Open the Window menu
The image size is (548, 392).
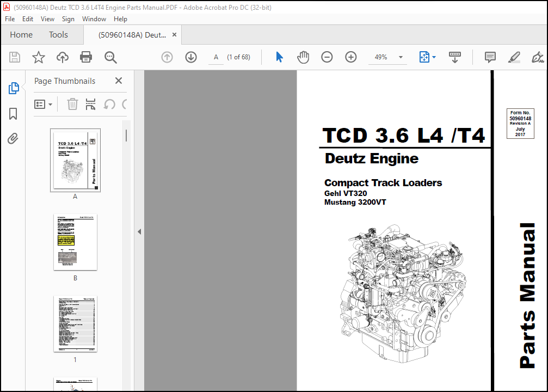tap(94, 19)
